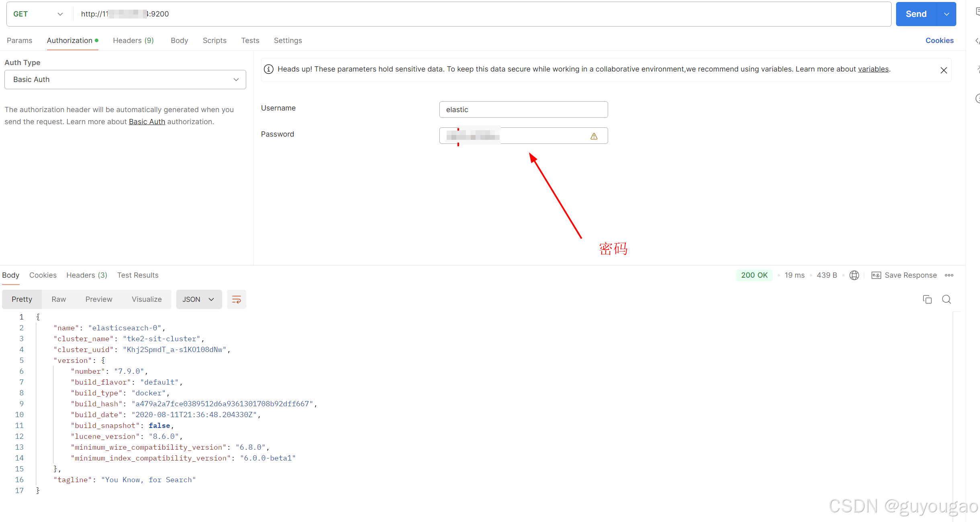Select the Preview response view

tap(99, 299)
